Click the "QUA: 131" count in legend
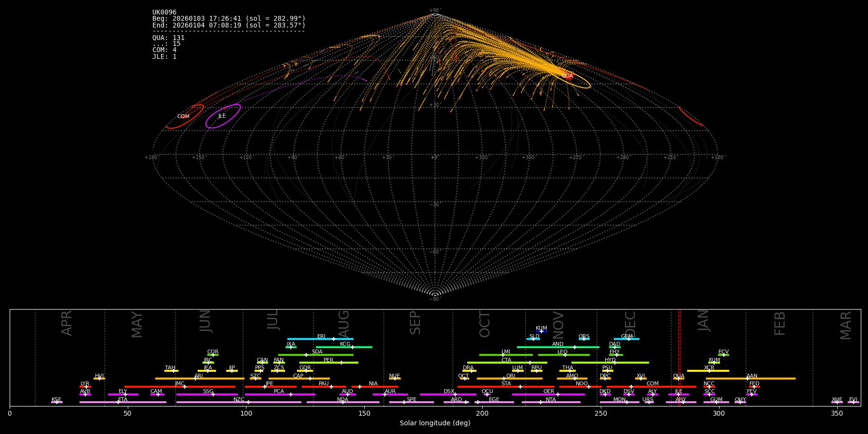 point(168,38)
